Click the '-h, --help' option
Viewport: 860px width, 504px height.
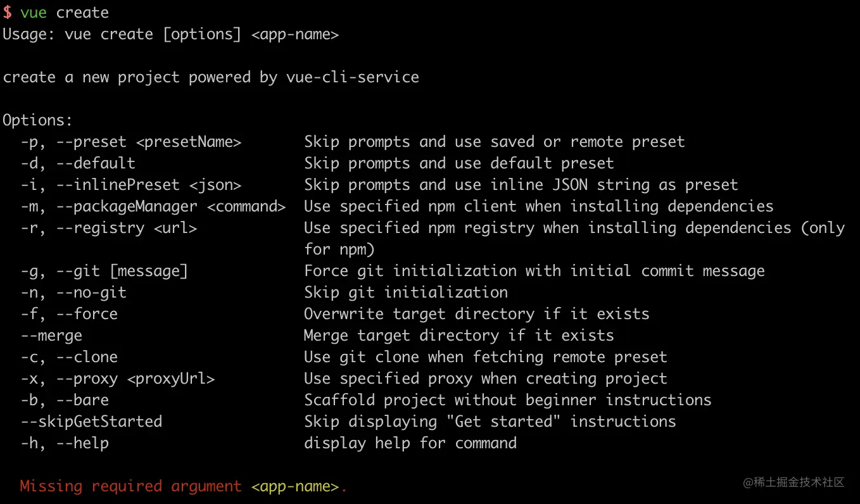[65, 443]
